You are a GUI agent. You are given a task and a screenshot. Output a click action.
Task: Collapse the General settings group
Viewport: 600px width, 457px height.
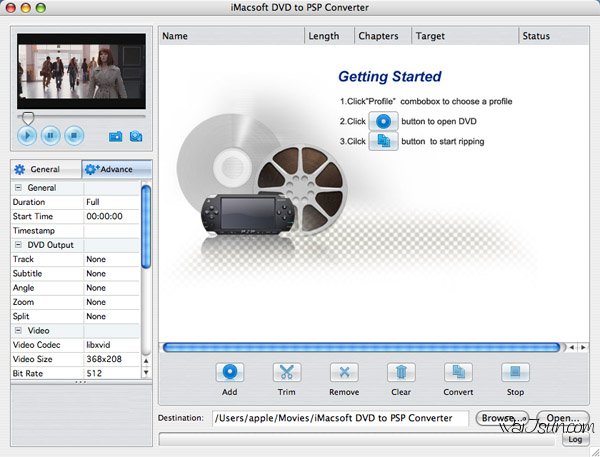point(18,187)
